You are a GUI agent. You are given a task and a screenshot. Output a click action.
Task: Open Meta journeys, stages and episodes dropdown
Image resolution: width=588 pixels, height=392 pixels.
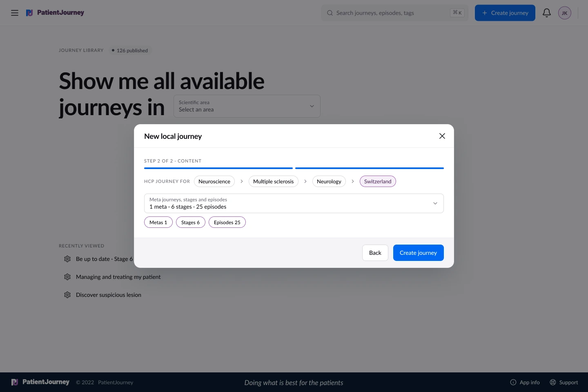point(294,203)
